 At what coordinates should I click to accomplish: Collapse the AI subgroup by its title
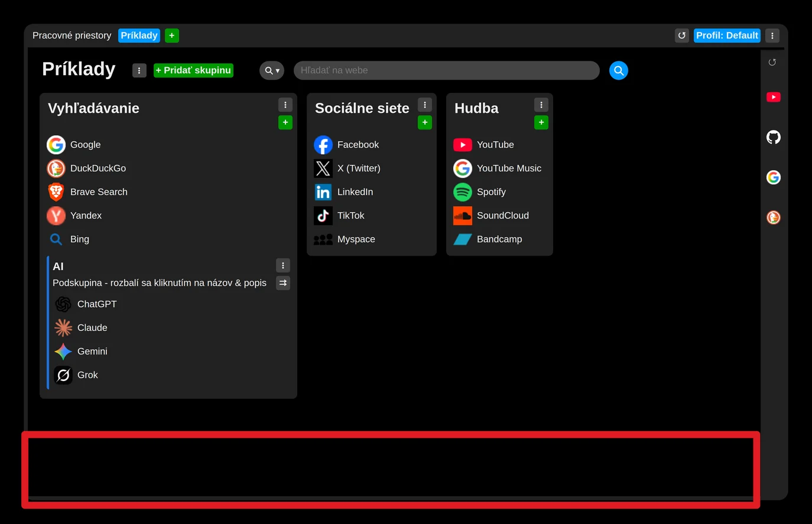coord(58,266)
